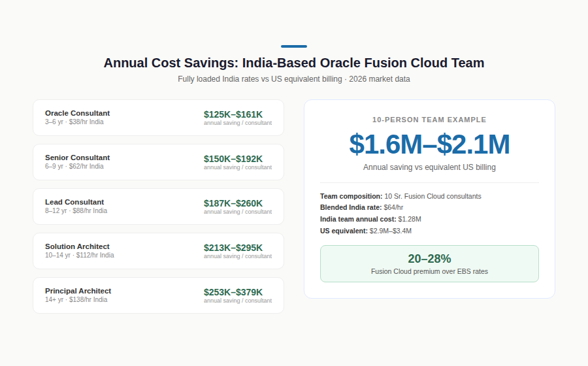This screenshot has height=366, width=588.
Task: Select the 20–28% premium figure
Action: pyautogui.click(x=429, y=259)
